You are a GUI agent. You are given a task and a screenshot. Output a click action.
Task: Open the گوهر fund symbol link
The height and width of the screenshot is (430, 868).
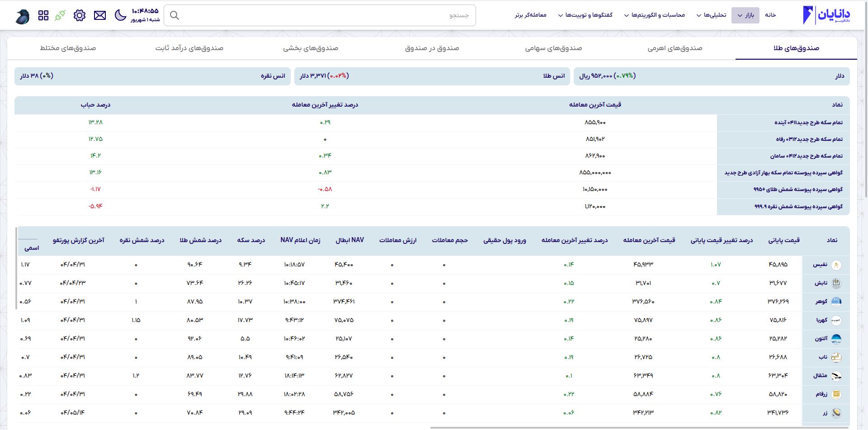tap(821, 302)
